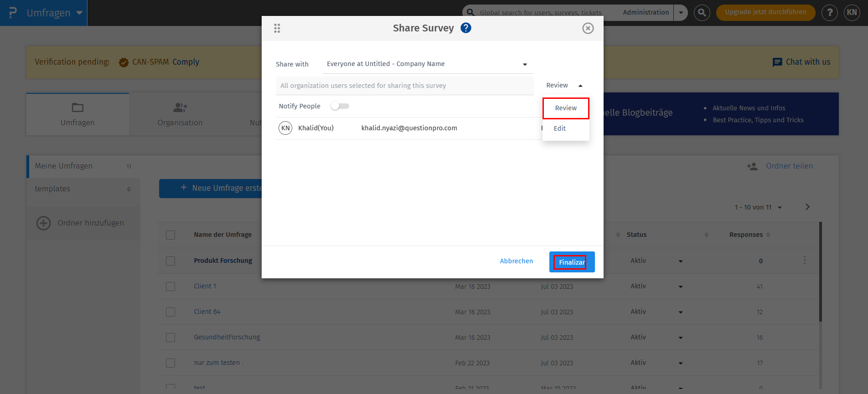
Task: Click the Chat with us icon
Action: coord(777,62)
